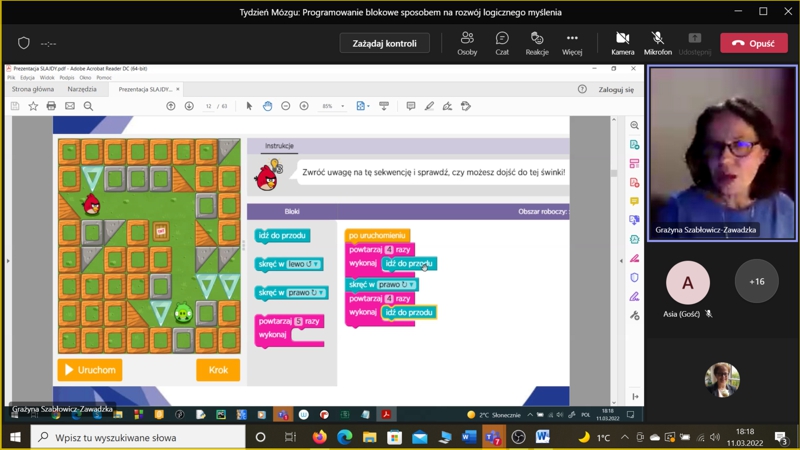Click the taskbar search box
This screenshot has width=800, height=450.
(138, 437)
